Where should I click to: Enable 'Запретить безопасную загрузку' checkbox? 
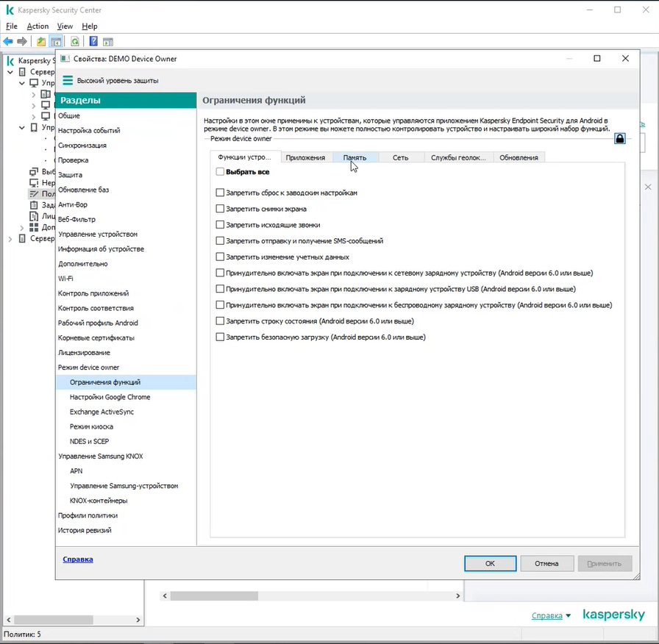(220, 337)
